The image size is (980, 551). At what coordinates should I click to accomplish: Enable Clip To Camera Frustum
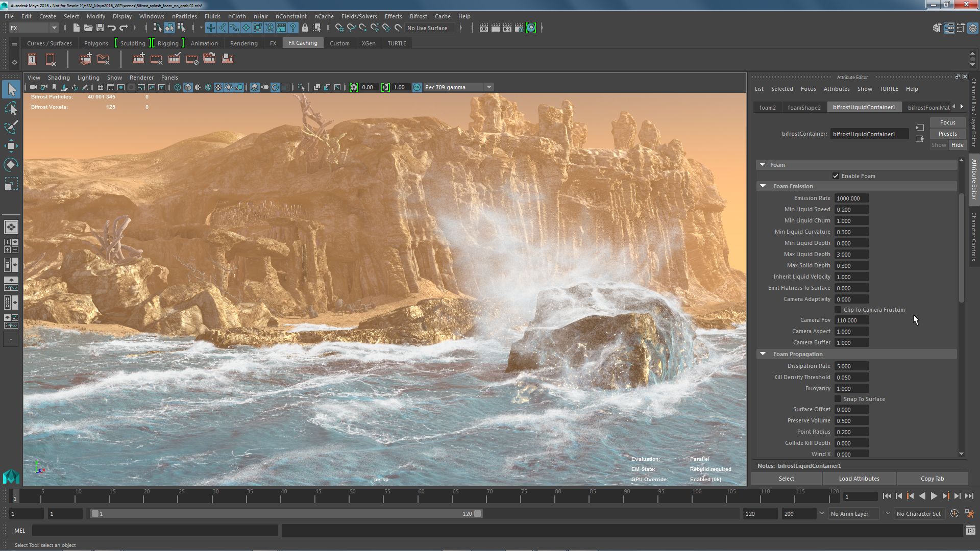[x=838, y=310]
